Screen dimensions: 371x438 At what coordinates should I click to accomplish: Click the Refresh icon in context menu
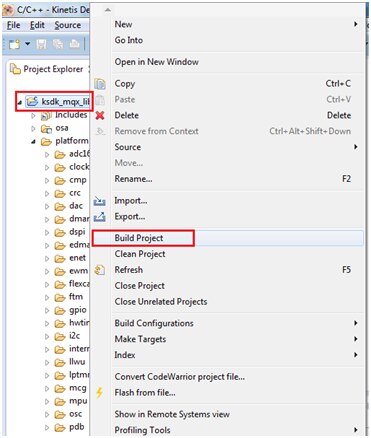(100, 270)
